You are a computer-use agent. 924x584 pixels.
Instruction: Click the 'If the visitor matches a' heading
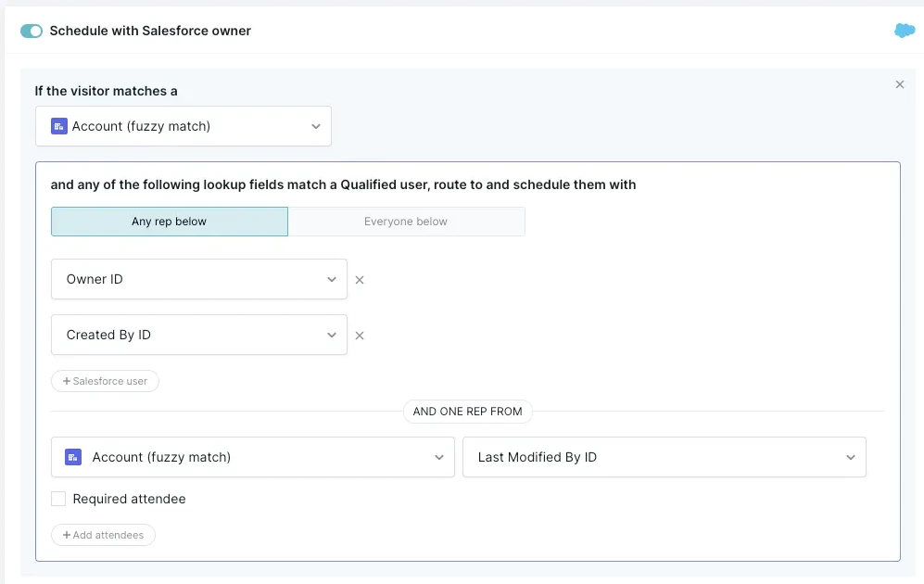106,91
